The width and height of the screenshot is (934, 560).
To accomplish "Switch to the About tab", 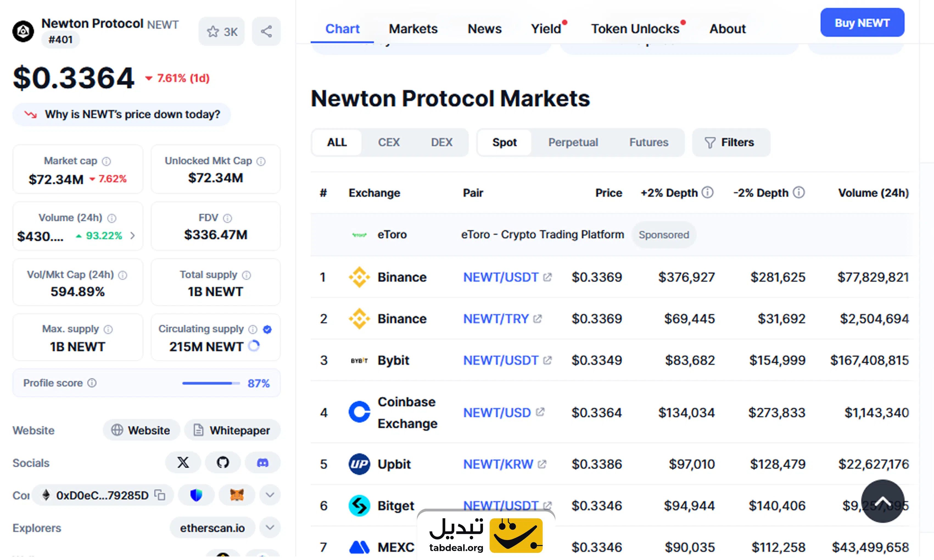I will pyautogui.click(x=728, y=29).
